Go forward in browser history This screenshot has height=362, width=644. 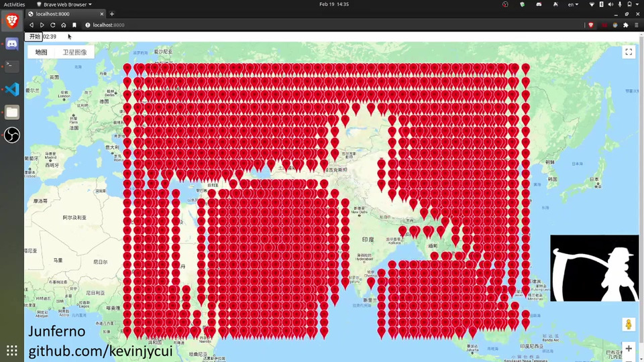[x=42, y=25]
